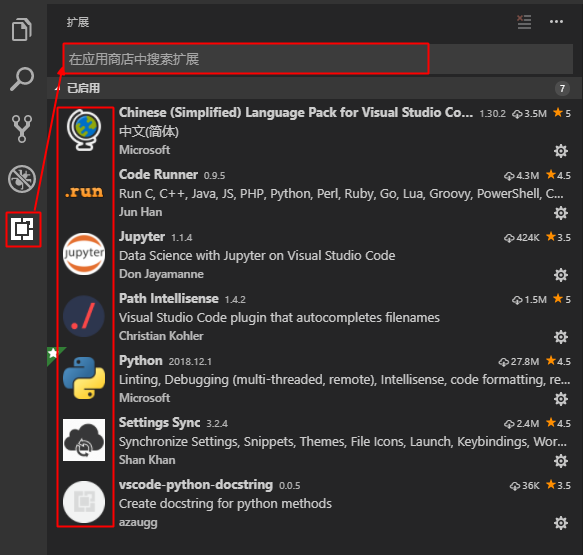Viewport: 583px width, 555px height.
Task: Click the publisher name Jun Han
Action: tap(141, 212)
